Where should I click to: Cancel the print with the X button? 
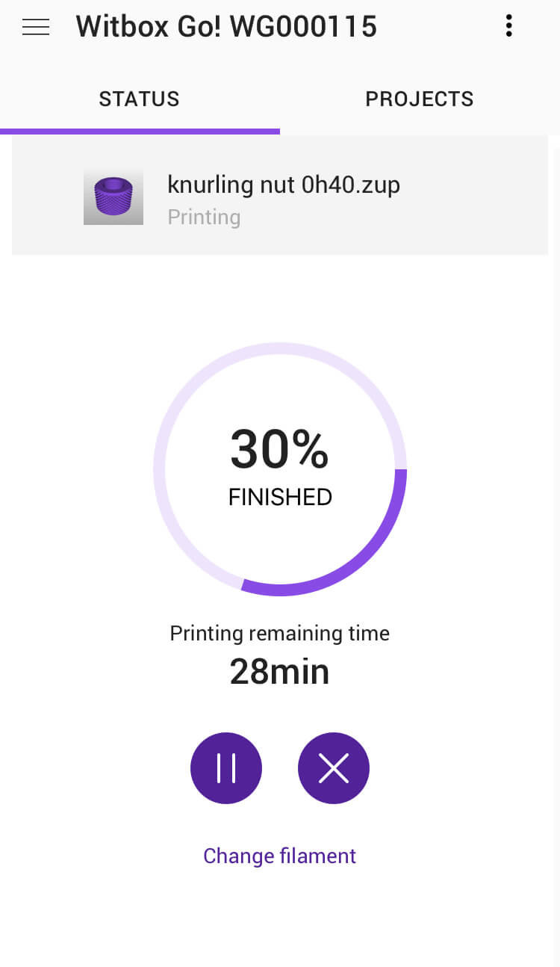[x=334, y=768]
